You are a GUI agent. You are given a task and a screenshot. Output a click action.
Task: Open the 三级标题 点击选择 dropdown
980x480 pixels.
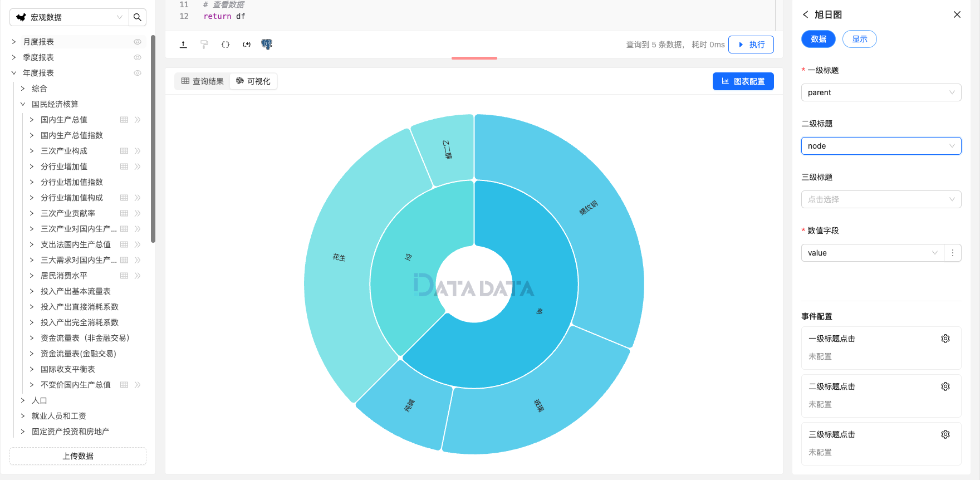881,199
